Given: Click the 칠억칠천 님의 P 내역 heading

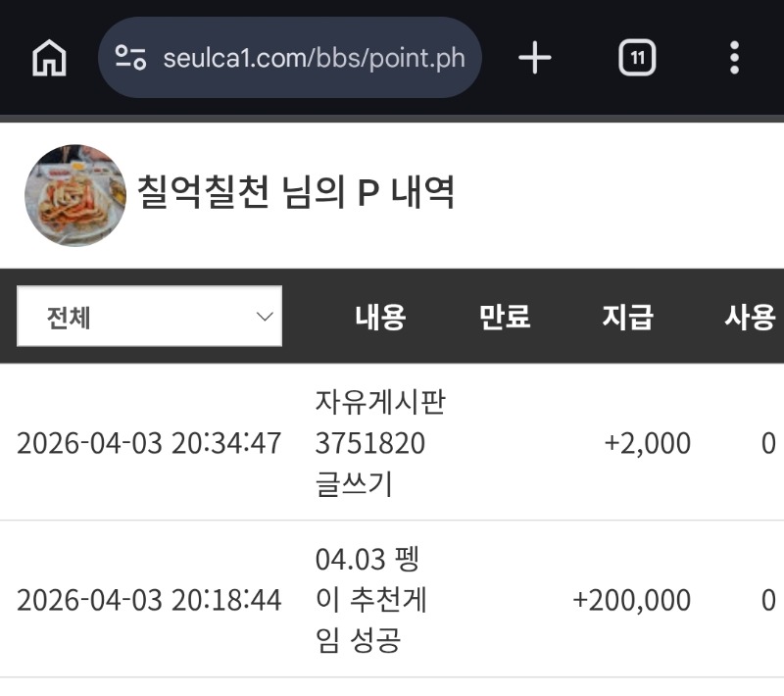Looking at the screenshot, I should [x=296, y=193].
